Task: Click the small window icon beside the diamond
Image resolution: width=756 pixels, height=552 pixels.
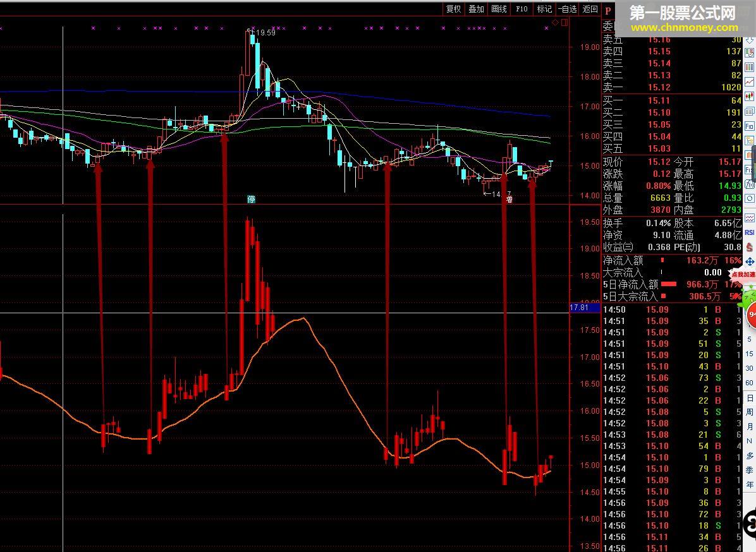Action: [x=564, y=23]
